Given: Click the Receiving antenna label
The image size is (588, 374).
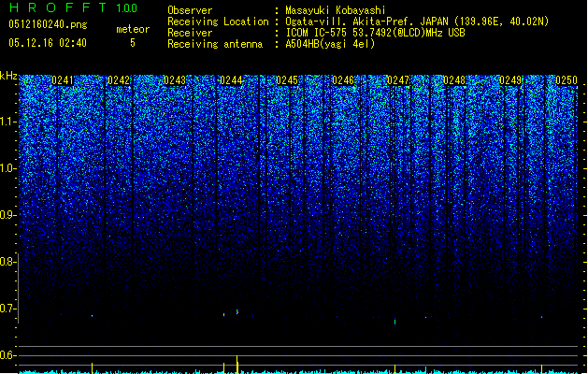Looking at the screenshot, I should tap(215, 44).
